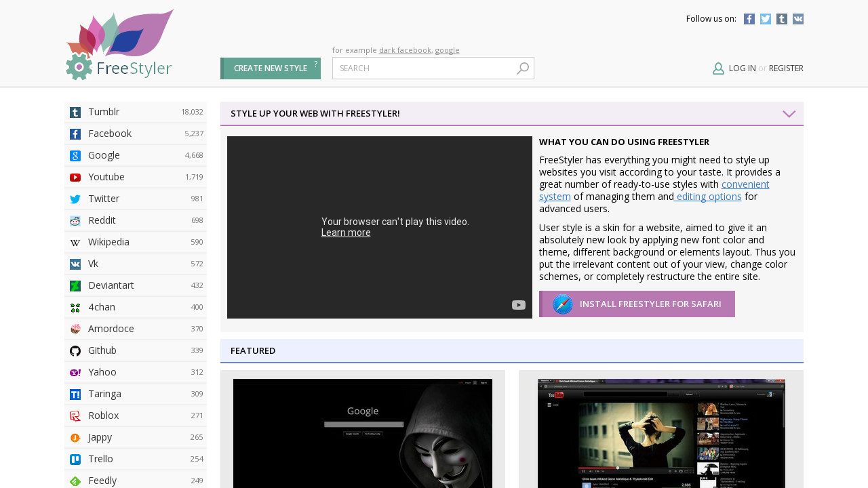Open the editing options link
The image size is (868, 488).
pyautogui.click(x=708, y=197)
